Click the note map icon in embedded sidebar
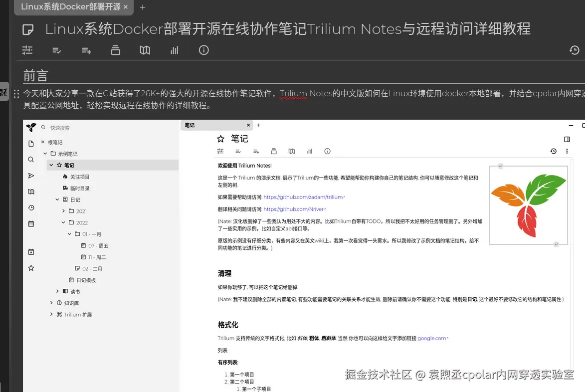 coord(31,192)
